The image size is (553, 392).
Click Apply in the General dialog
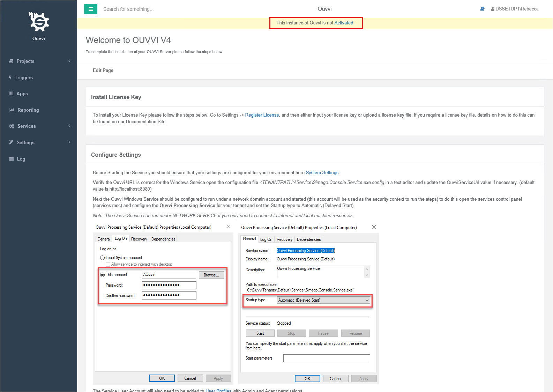[x=364, y=379]
